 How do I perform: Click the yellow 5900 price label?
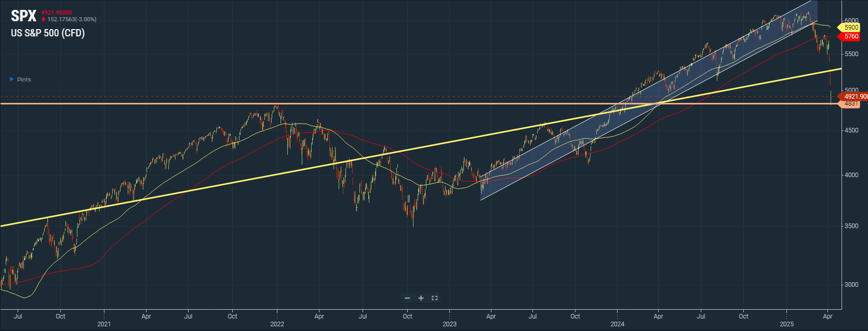pos(850,28)
